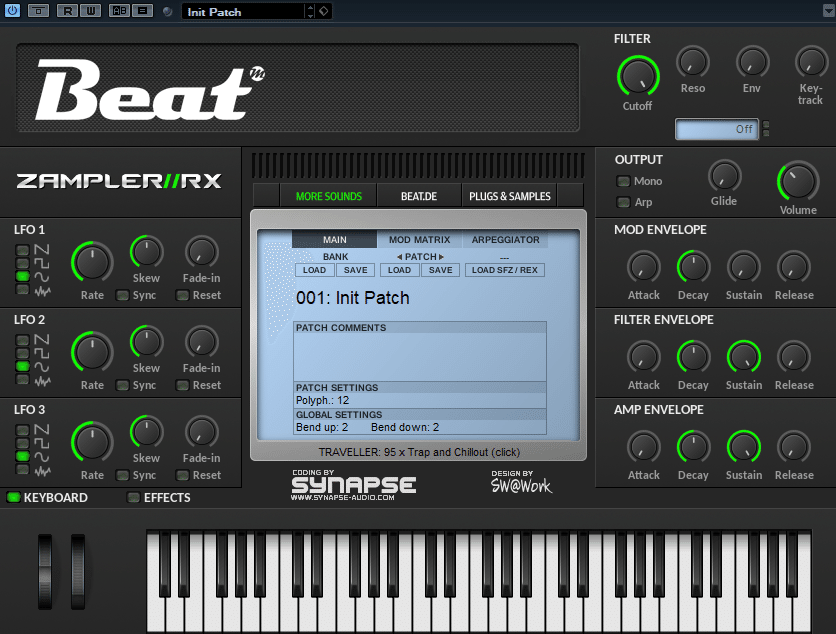The image size is (836, 634).
Task: Select LFO 1 sine waveform
Action: click(x=22, y=276)
